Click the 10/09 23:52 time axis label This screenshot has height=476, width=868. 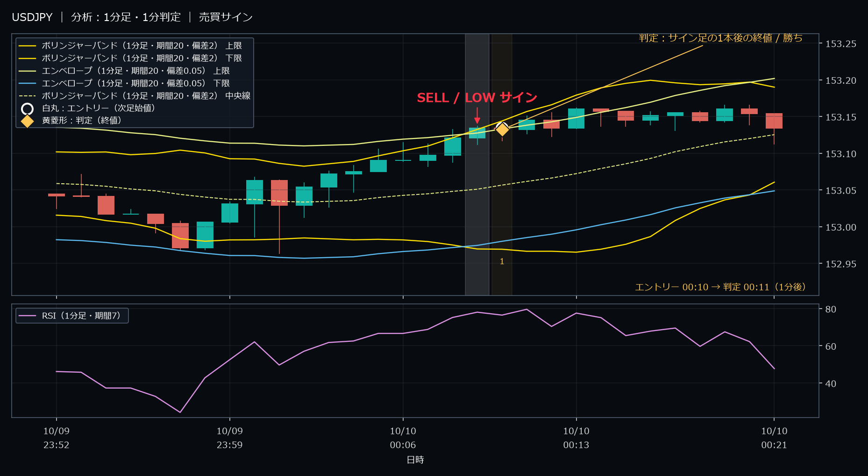tap(57, 438)
